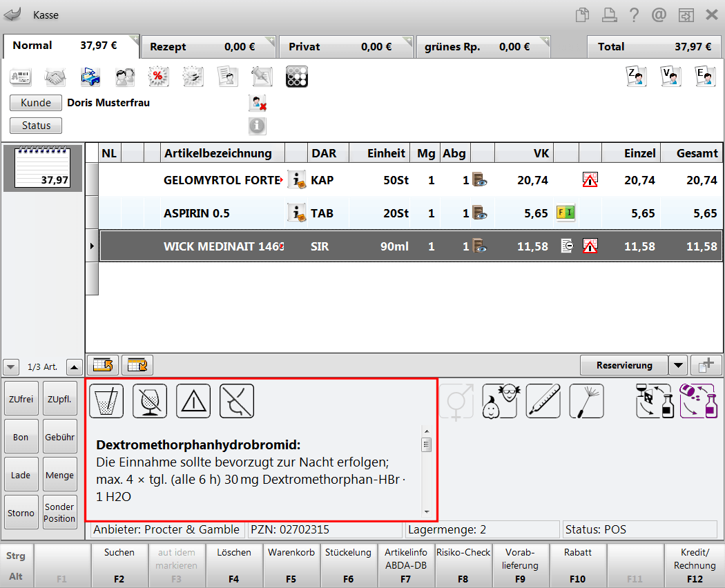
Task: Switch to the Normal tab
Action: 70,46
